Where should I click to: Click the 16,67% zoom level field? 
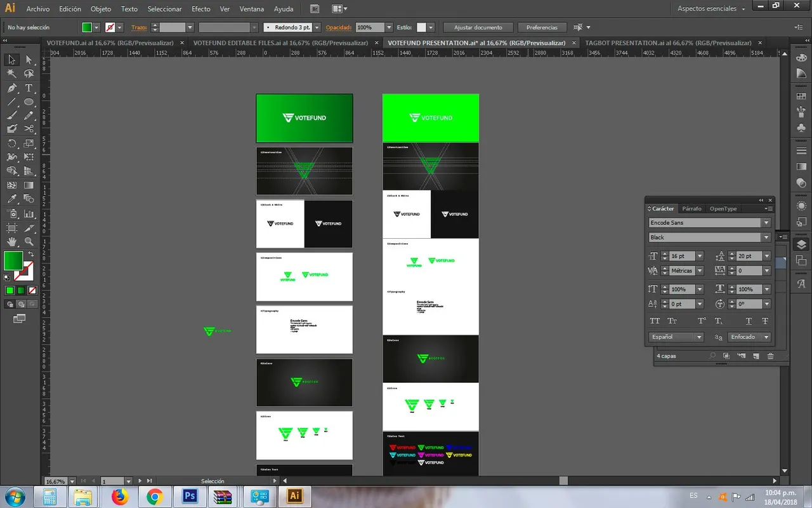click(55, 481)
